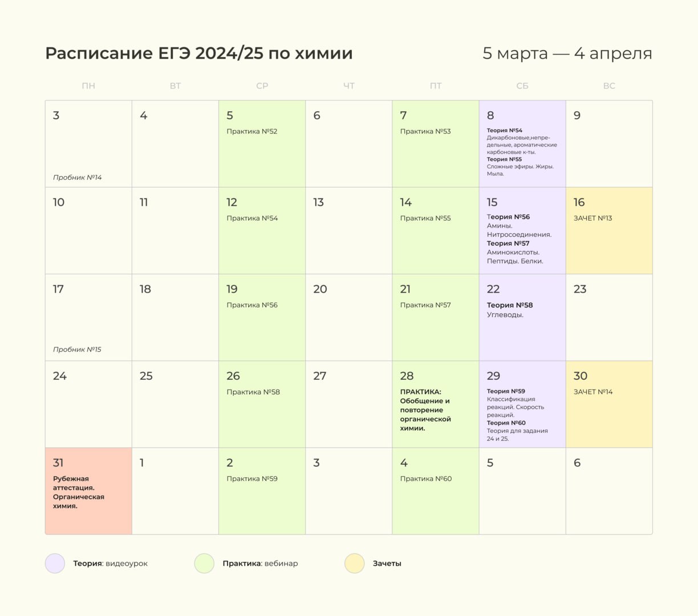The width and height of the screenshot is (698, 616).
Task: Click the СБ weekday column header
Action: (x=522, y=86)
